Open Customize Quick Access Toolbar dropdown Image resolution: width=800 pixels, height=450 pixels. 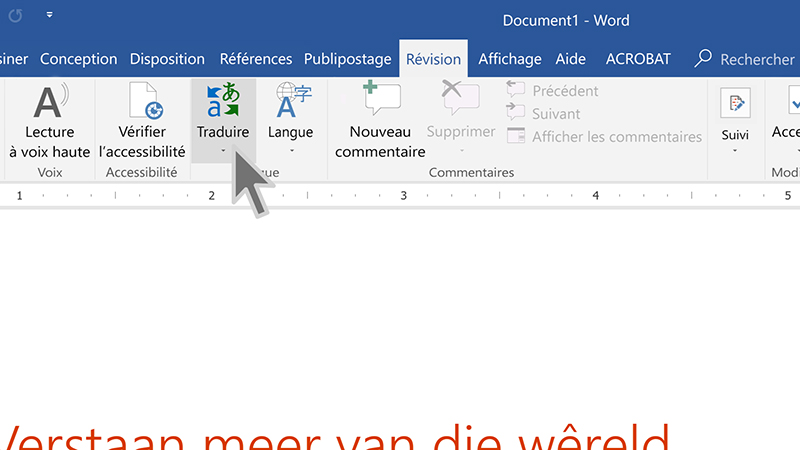[49, 15]
